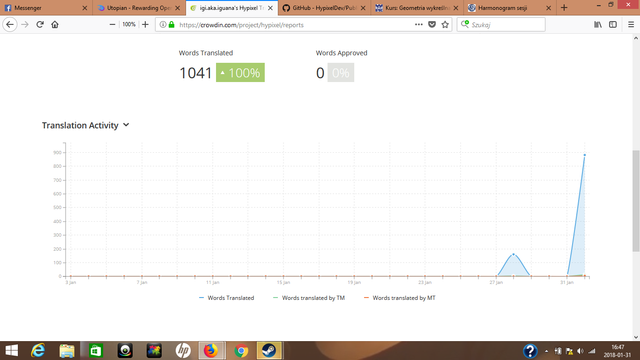Select the Hypixel Crowdin tab

[x=232, y=8]
